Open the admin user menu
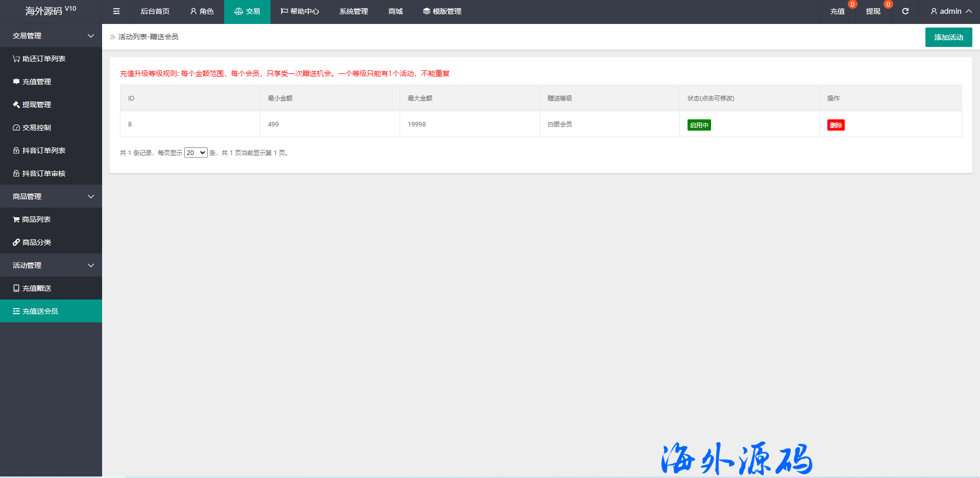The image size is (980, 478). tap(950, 11)
